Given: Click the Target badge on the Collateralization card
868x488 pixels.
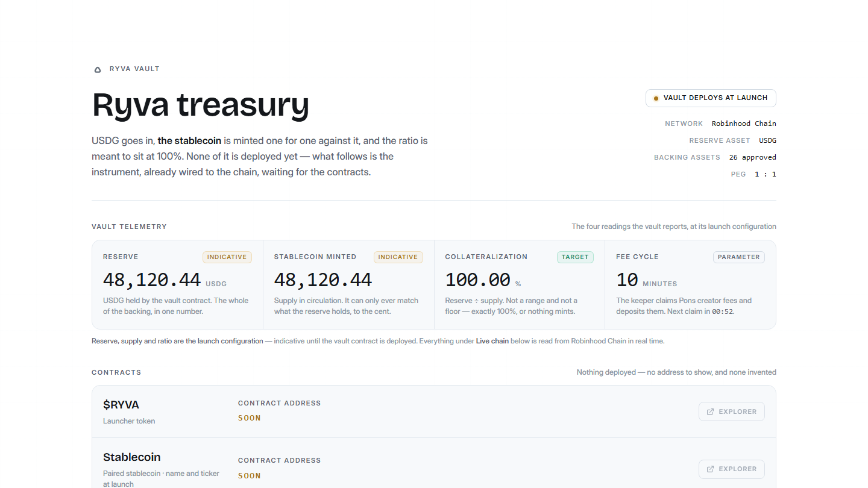Looking at the screenshot, I should [575, 257].
